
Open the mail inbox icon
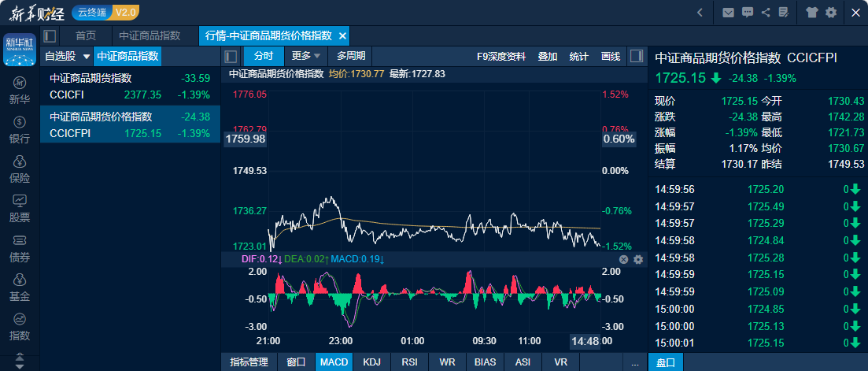pyautogui.click(x=728, y=13)
